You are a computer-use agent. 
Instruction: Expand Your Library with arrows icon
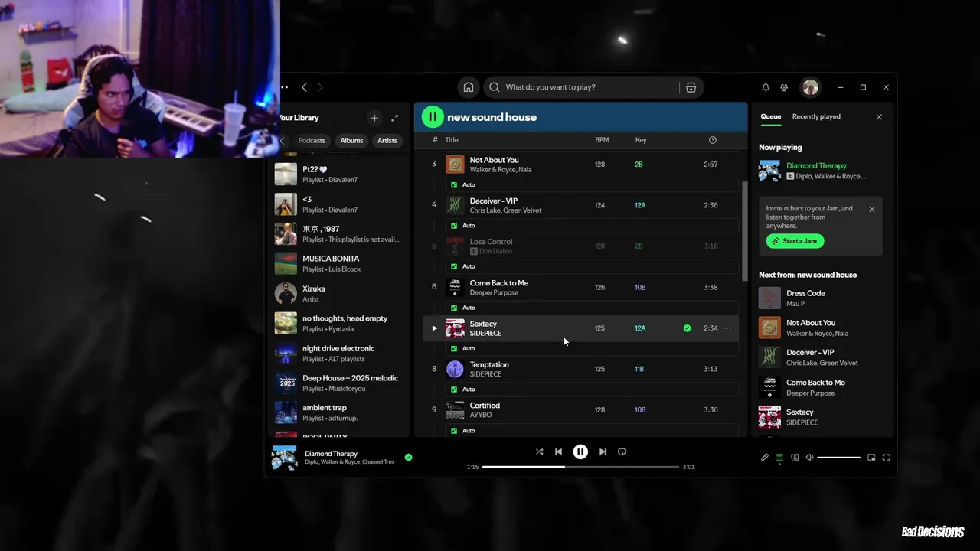(395, 118)
